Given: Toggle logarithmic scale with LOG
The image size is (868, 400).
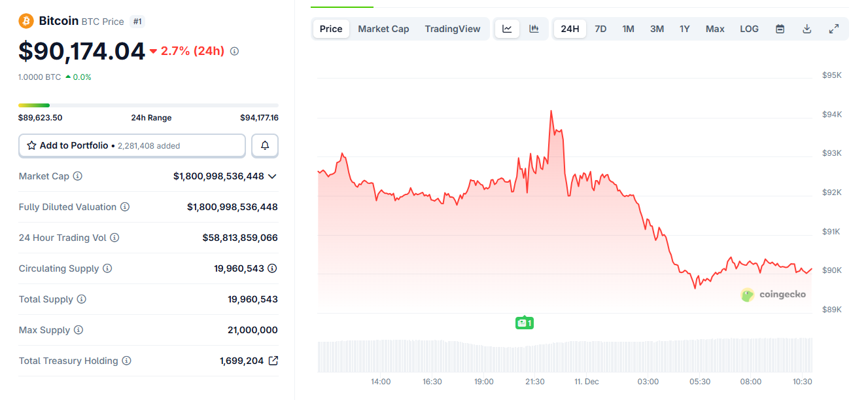Looking at the screenshot, I should tap(749, 28).
